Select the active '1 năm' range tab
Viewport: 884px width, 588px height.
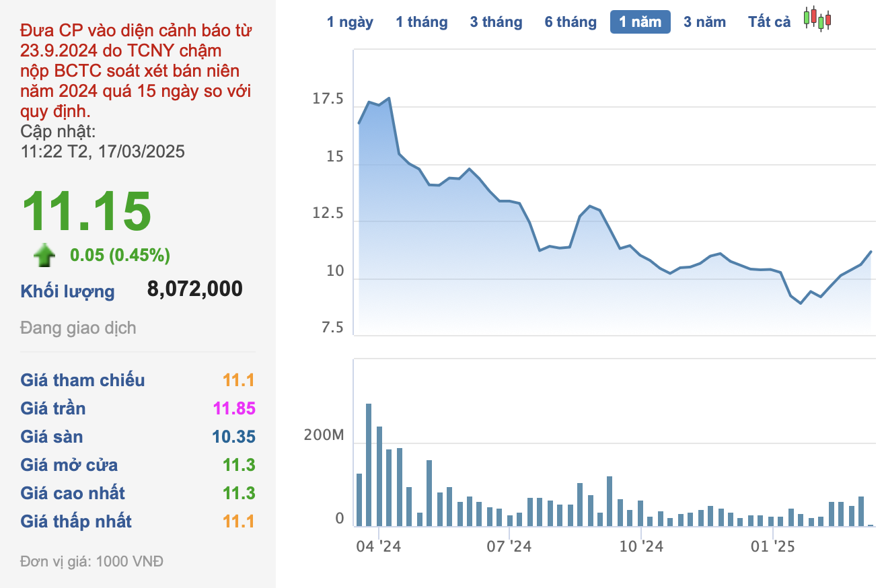click(640, 22)
